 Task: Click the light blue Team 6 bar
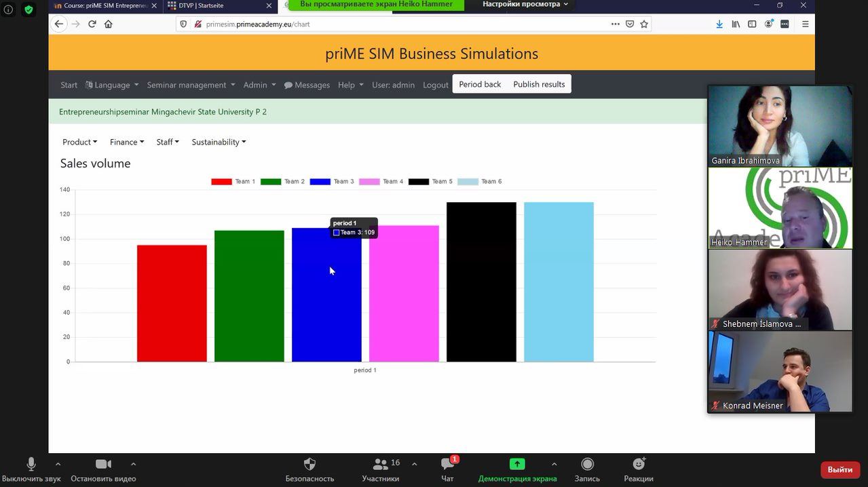point(559,282)
